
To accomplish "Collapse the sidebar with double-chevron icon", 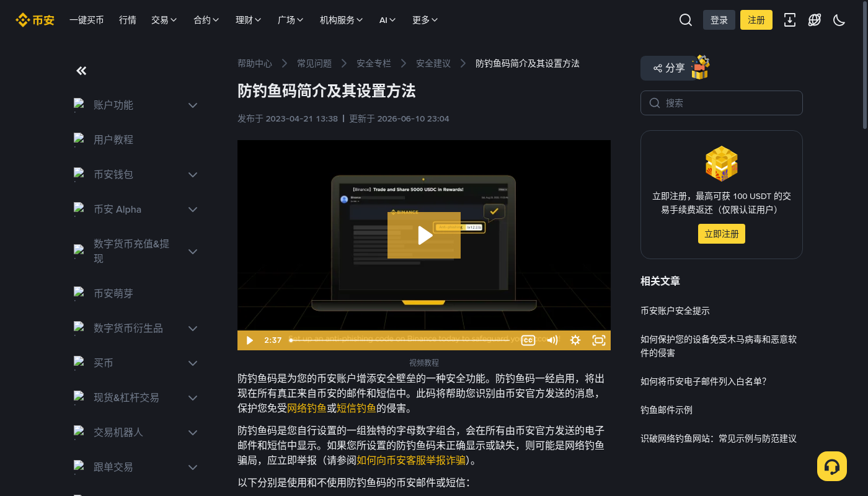I will [x=81, y=71].
